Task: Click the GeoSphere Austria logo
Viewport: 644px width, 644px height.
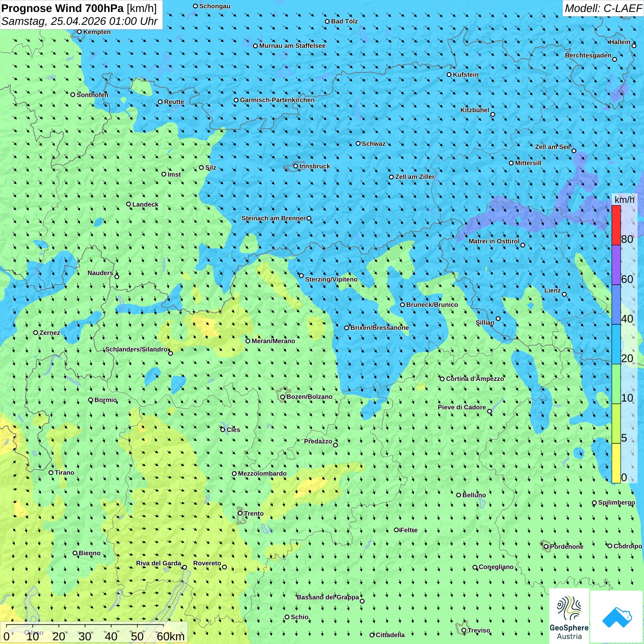Action: click(569, 616)
